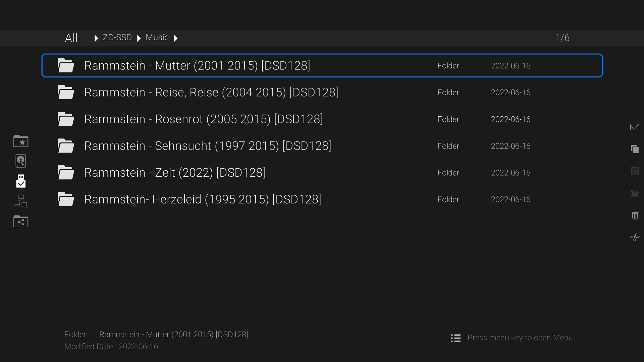Open Rammstein- Herzeleid (1995 2015) [DSD128]

(322, 199)
